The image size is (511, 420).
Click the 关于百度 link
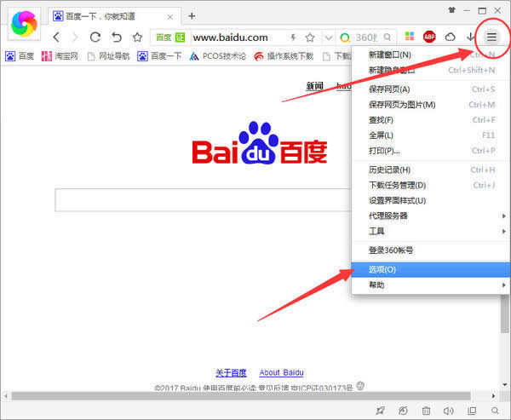231,372
